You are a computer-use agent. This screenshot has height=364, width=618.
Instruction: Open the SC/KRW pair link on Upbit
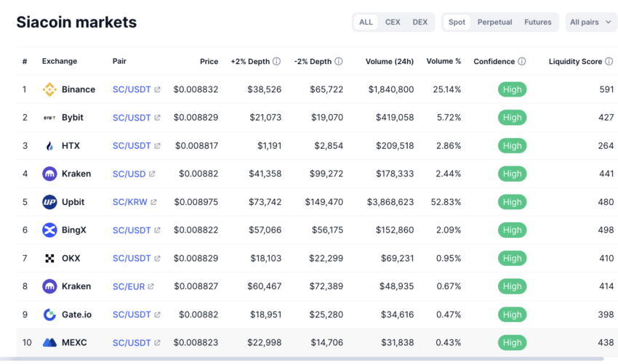[x=130, y=202]
